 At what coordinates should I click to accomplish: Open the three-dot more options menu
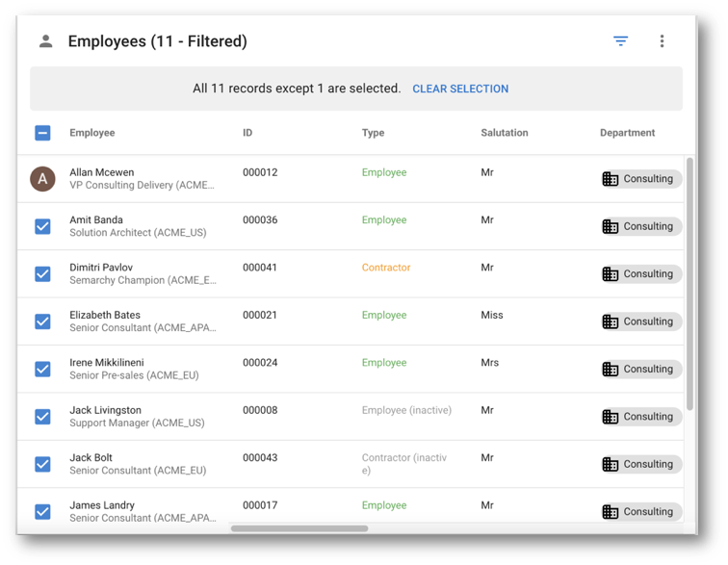tap(662, 40)
